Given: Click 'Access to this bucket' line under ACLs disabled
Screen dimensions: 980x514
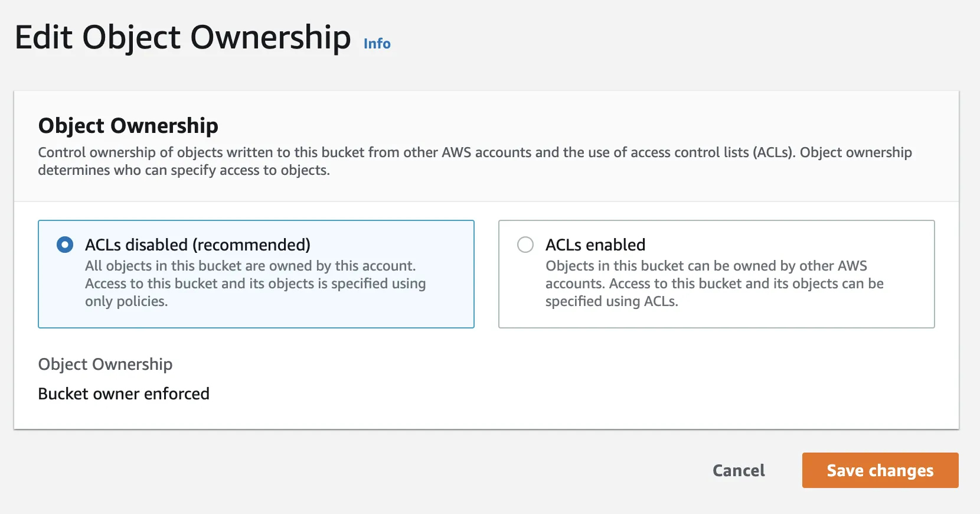Looking at the screenshot, I should (x=255, y=284).
